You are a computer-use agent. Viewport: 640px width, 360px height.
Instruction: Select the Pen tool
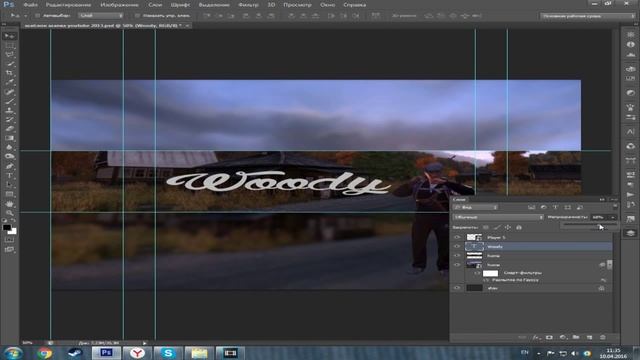click(9, 166)
